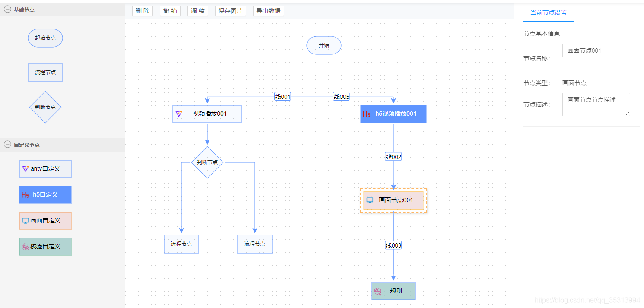This screenshot has width=644, height=308.
Task: Click the 节点名称 input field
Action: [596, 50]
